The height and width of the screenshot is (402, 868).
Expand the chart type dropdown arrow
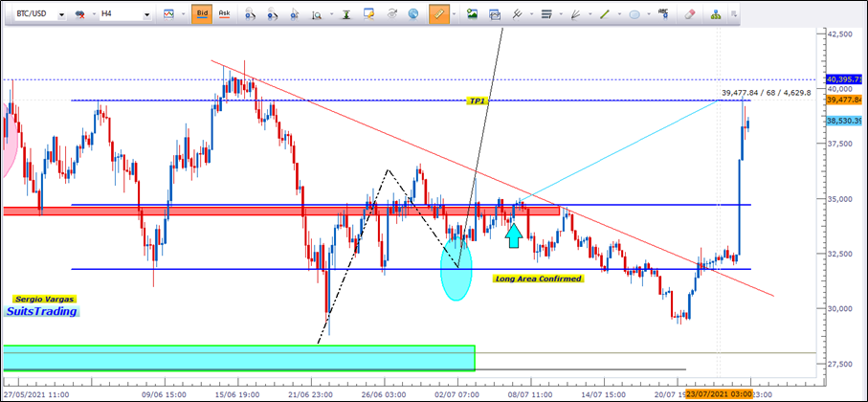(x=183, y=15)
